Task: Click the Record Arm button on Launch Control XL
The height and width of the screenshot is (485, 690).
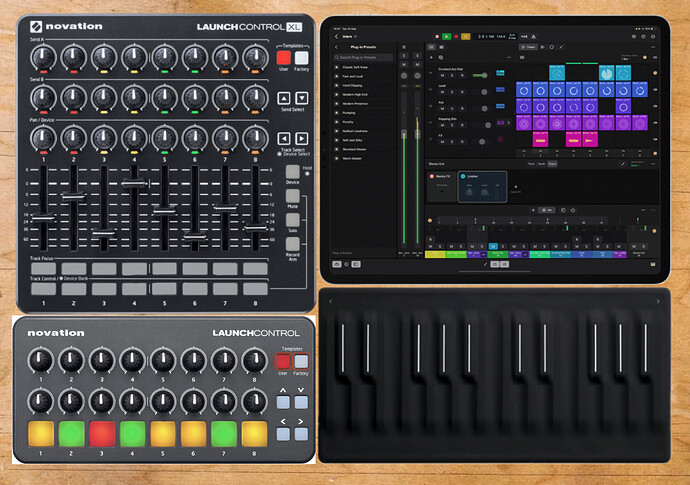Action: (x=293, y=244)
